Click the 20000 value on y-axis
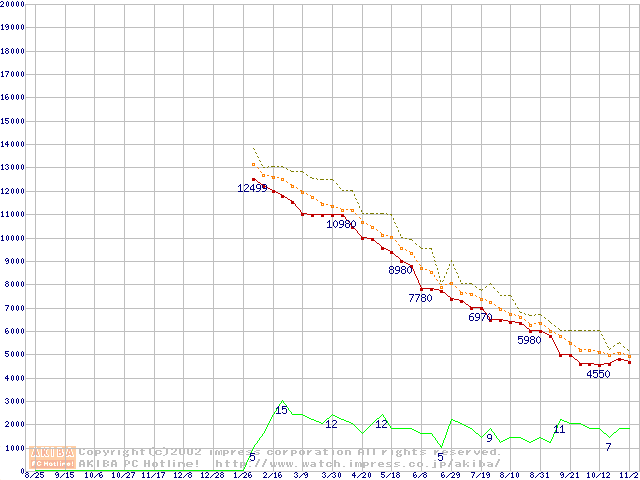The height and width of the screenshot is (480, 640). [x=12, y=4]
